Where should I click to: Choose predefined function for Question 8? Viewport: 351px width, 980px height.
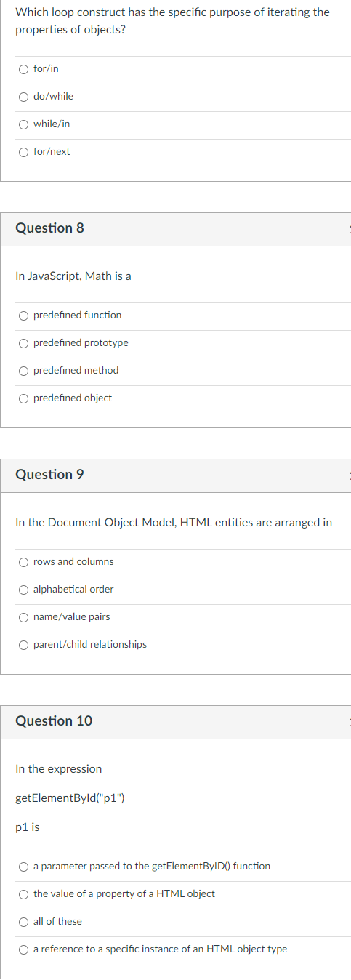(24, 316)
